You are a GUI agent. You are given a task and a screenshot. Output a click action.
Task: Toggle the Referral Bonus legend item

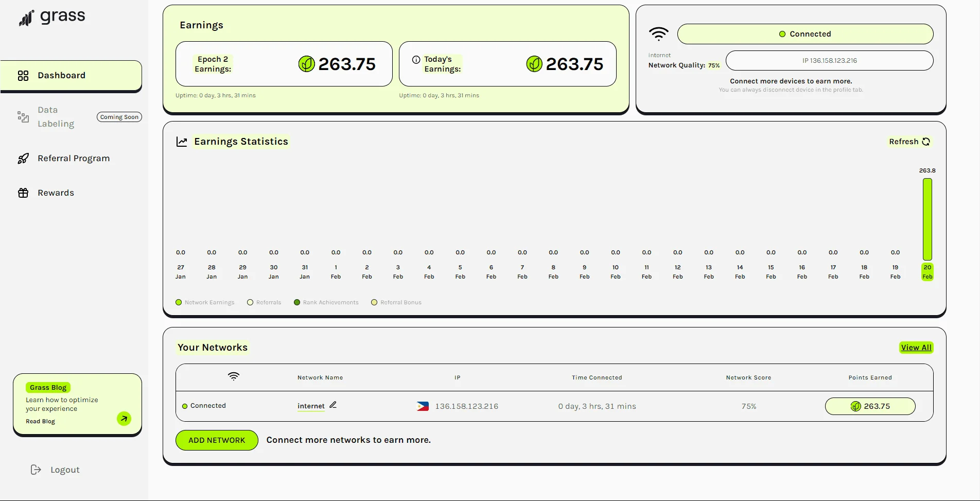click(x=396, y=302)
